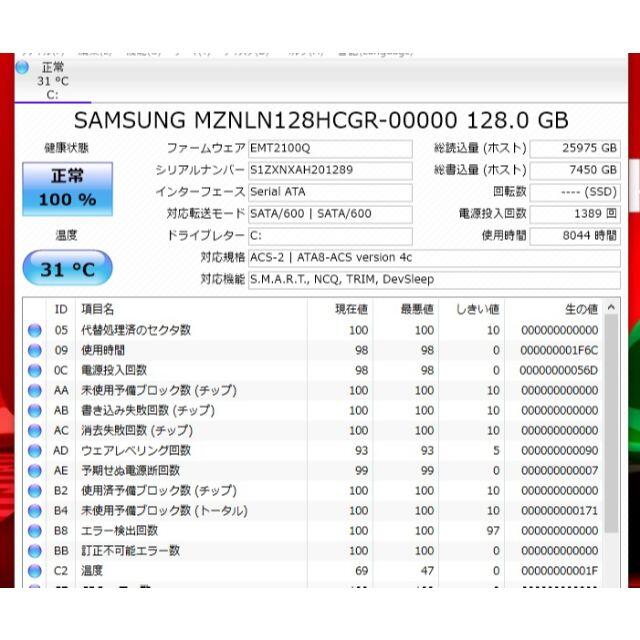Click threshold value 97 in エラー検出回数 row

pyautogui.click(x=493, y=531)
